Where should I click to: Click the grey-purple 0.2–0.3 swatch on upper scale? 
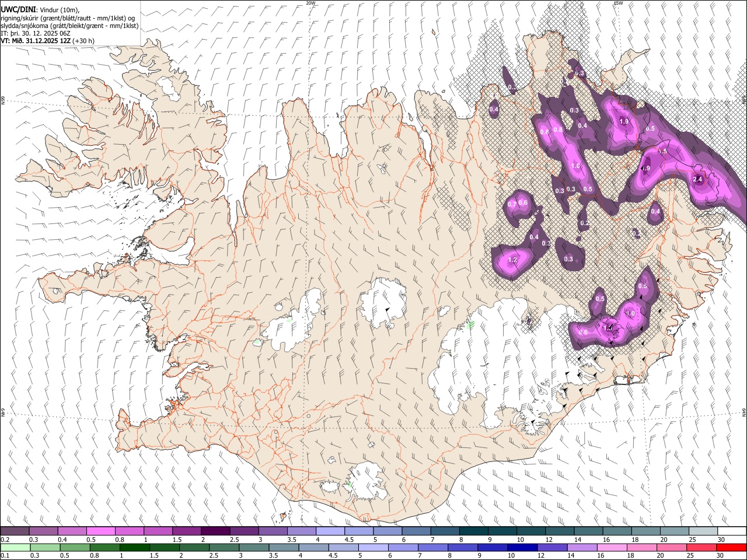15,531
